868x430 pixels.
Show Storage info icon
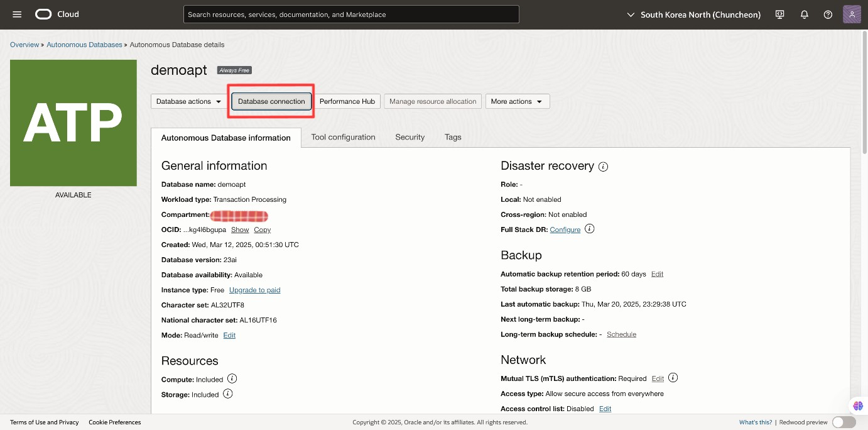tap(228, 394)
